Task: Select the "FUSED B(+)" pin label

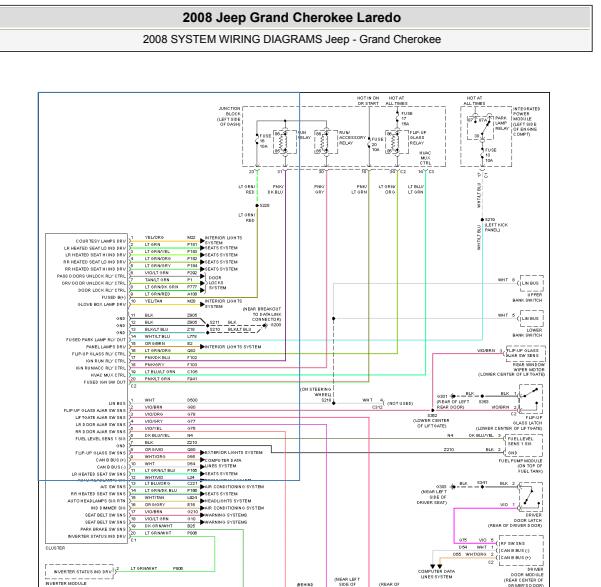Action: point(113,297)
